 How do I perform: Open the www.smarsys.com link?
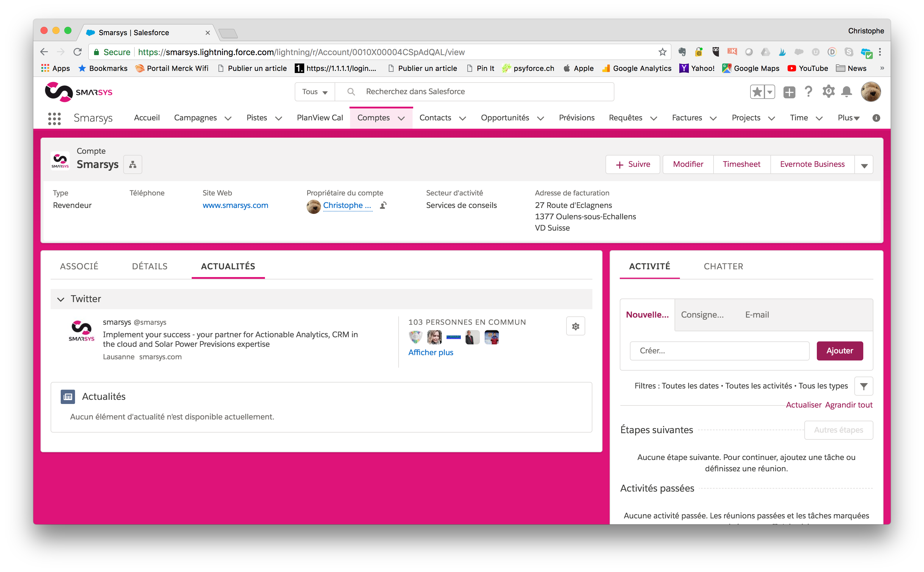click(235, 206)
